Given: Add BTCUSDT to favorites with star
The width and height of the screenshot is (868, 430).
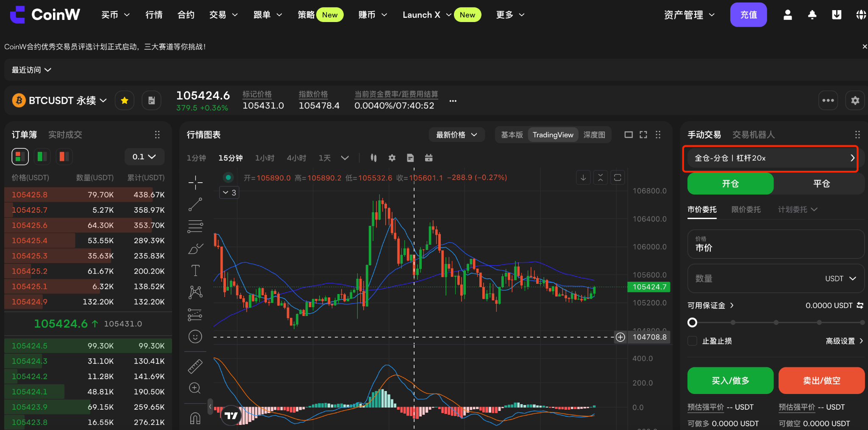Looking at the screenshot, I should point(125,100).
